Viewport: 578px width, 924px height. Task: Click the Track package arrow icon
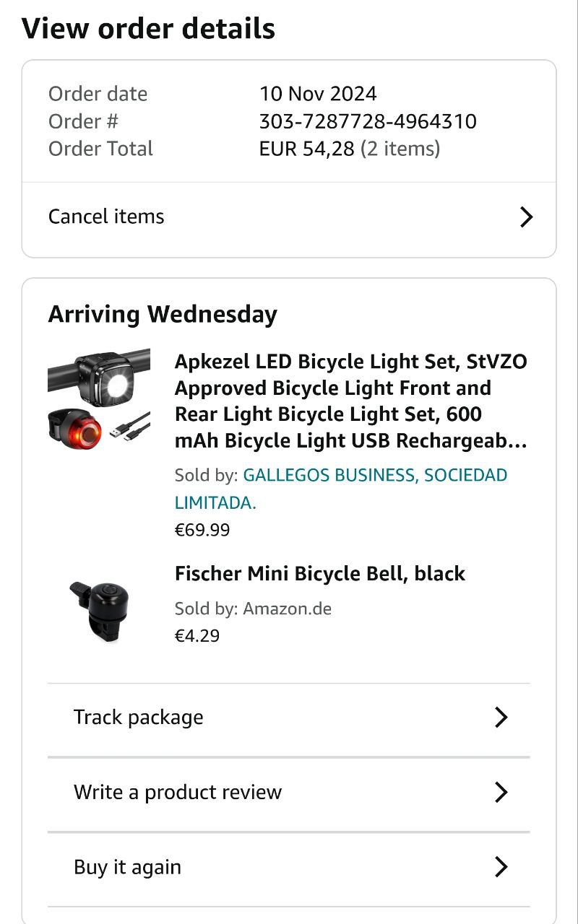click(501, 717)
